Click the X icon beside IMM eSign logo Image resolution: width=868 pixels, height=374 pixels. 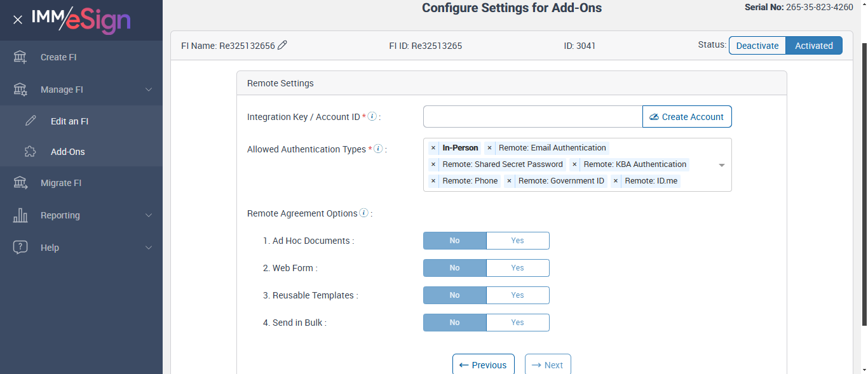coord(18,20)
